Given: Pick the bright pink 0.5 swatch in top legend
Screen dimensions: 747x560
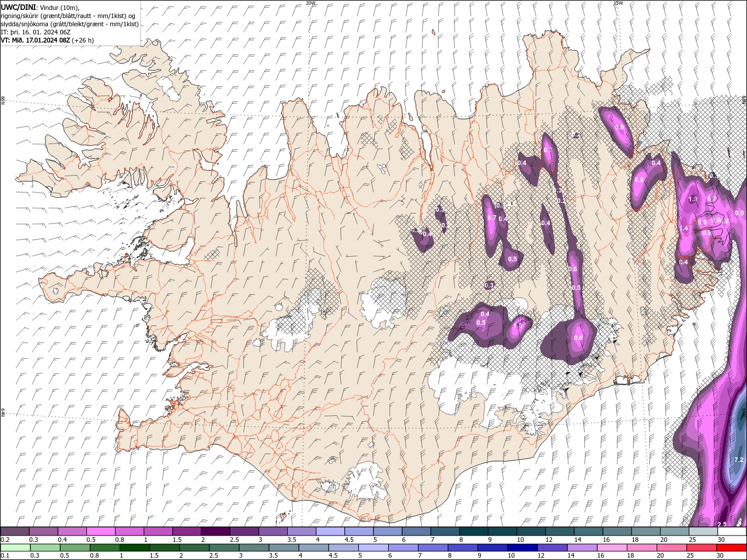Looking at the screenshot, I should click(100, 531).
